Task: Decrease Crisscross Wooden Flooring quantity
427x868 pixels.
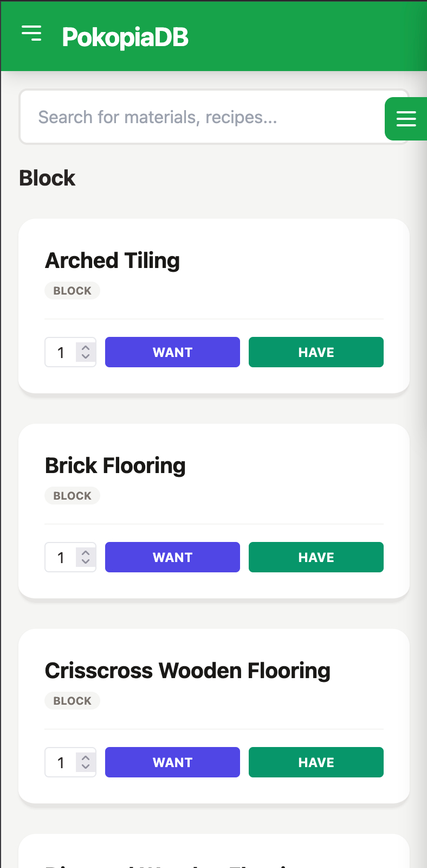Action: (86, 767)
